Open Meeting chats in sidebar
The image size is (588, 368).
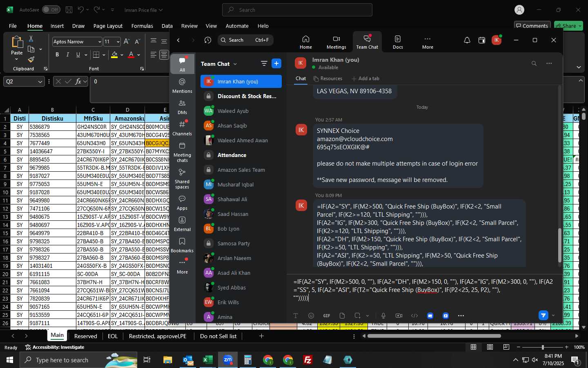point(182,152)
